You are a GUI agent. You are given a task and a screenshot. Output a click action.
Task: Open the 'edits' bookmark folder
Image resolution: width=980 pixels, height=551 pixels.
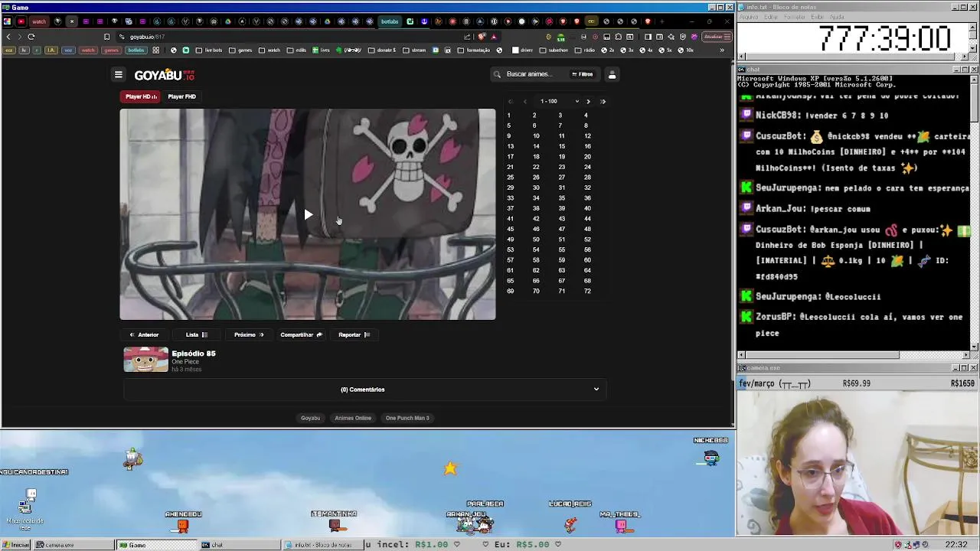[x=296, y=51]
